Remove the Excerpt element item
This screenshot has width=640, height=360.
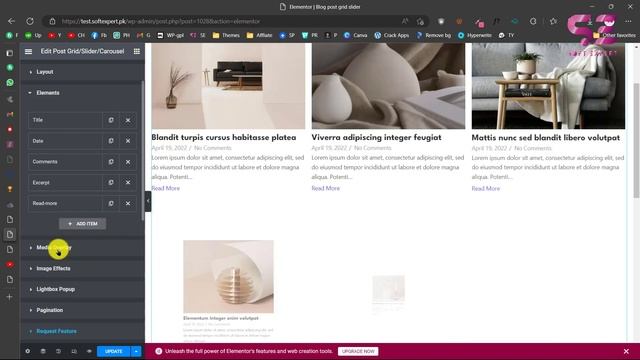(128, 183)
